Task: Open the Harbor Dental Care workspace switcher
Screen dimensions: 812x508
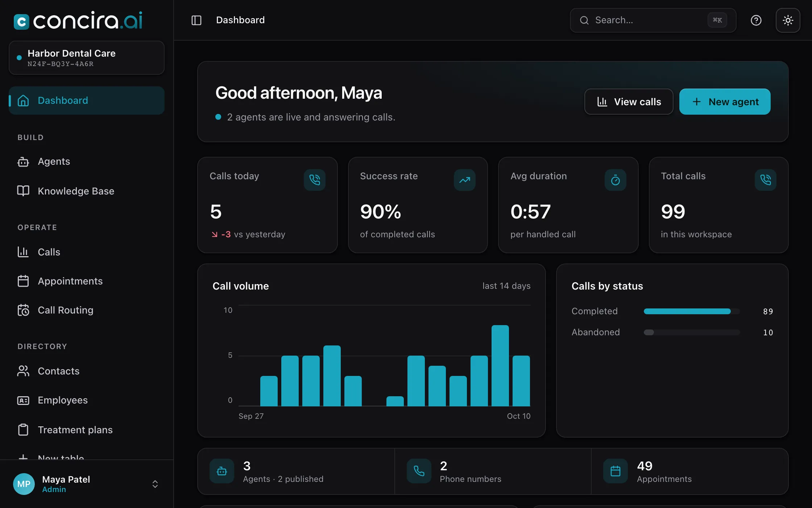Action: click(x=87, y=58)
